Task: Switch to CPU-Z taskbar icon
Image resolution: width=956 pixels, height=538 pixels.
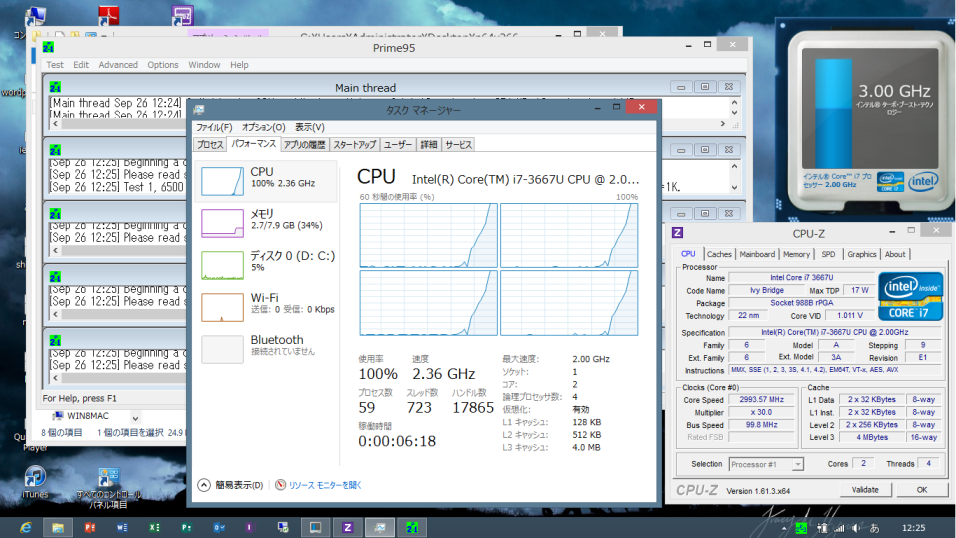Action: point(348,528)
